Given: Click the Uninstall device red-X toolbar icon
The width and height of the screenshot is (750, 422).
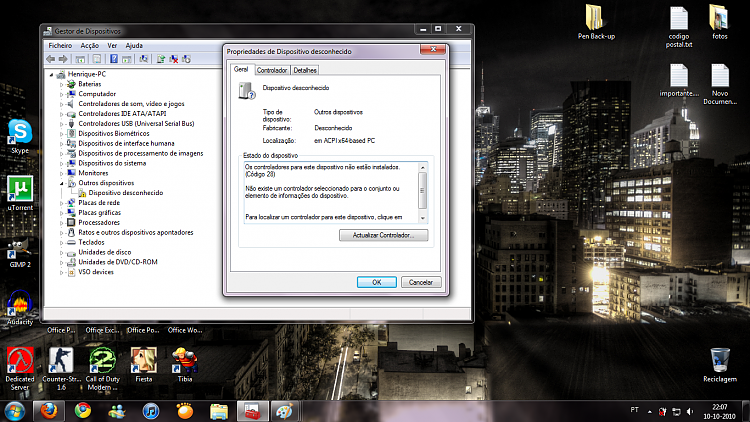Looking at the screenshot, I should coord(174,59).
